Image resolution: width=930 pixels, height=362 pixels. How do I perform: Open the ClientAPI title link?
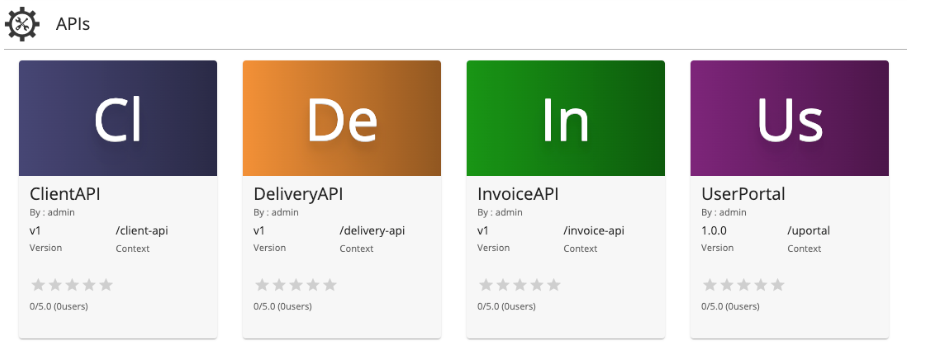point(65,194)
